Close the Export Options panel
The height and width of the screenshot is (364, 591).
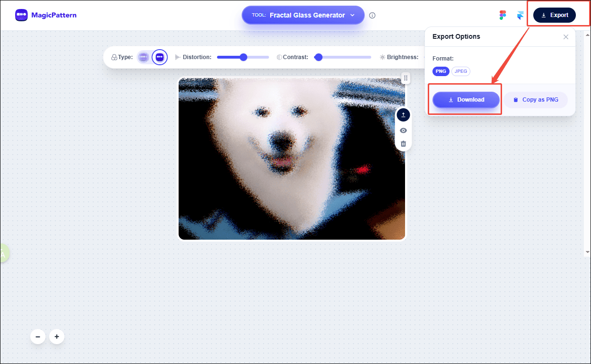pos(566,36)
